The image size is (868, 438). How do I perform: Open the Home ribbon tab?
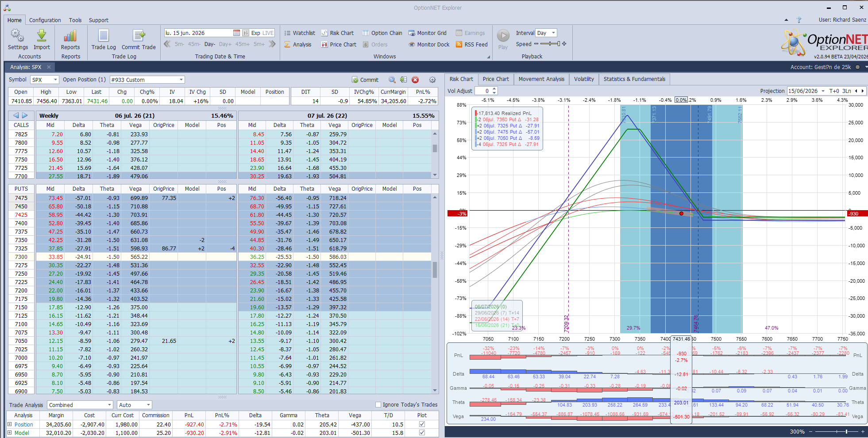pyautogui.click(x=14, y=20)
